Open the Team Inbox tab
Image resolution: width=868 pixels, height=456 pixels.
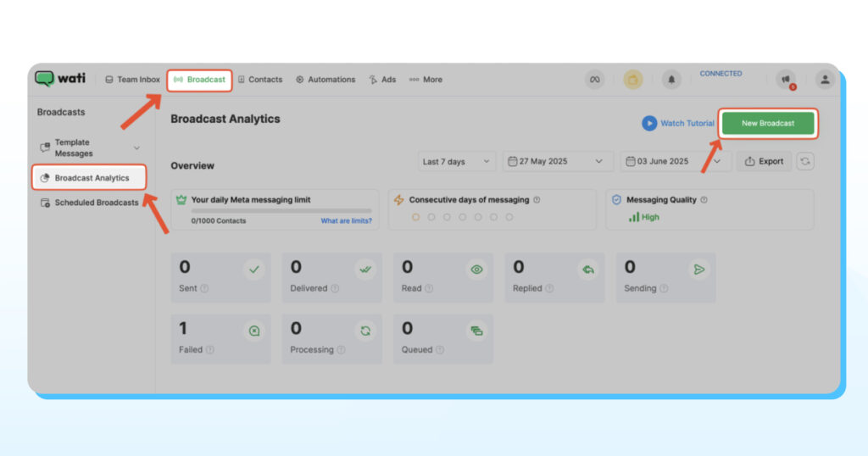(x=132, y=80)
